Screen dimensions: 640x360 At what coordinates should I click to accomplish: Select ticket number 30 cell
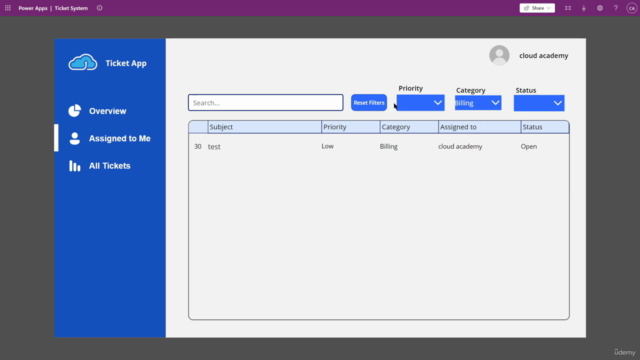coord(198,146)
